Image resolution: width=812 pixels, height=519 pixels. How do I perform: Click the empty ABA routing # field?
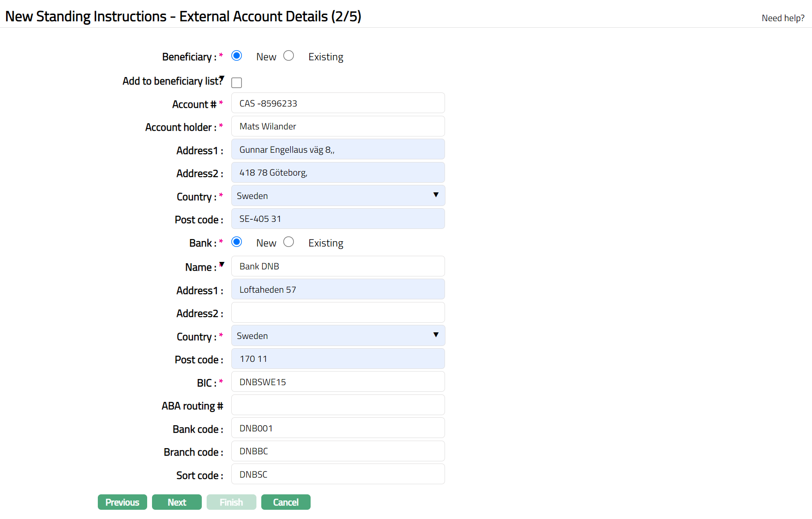338,405
